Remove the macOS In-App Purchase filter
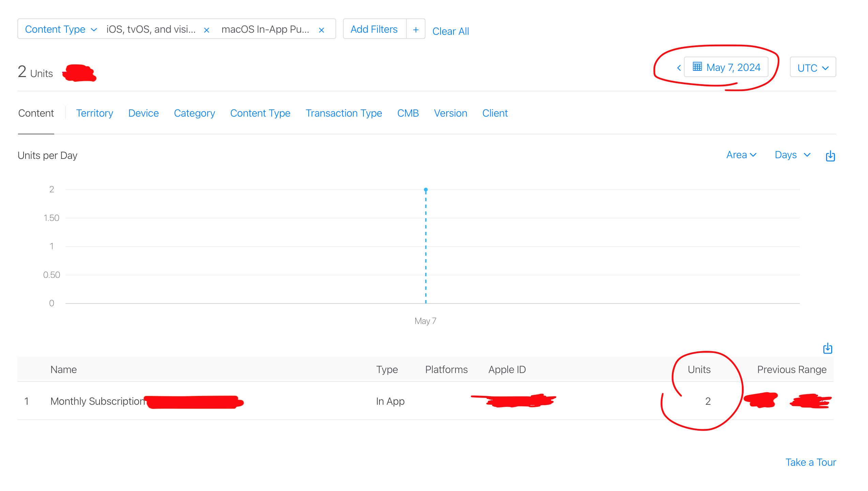 [321, 30]
